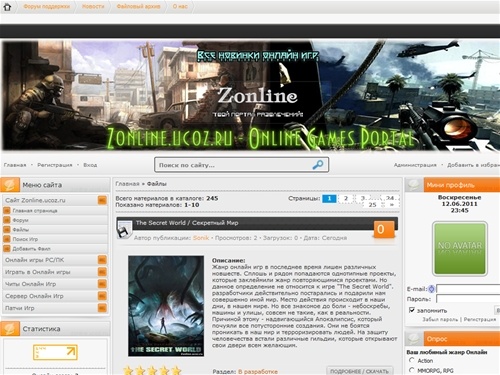Image resolution: width=500 pixels, height=375 pixels.
Task: Select the Action poll option
Action: click(412, 360)
